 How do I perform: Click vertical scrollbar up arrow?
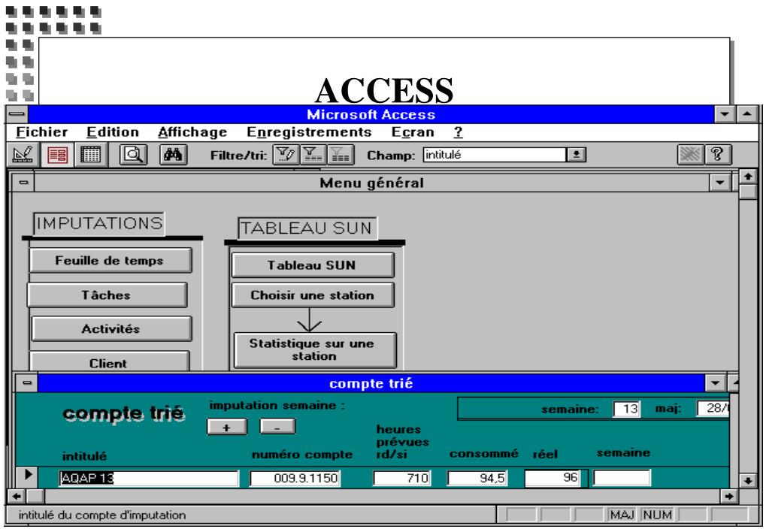pos(747,177)
